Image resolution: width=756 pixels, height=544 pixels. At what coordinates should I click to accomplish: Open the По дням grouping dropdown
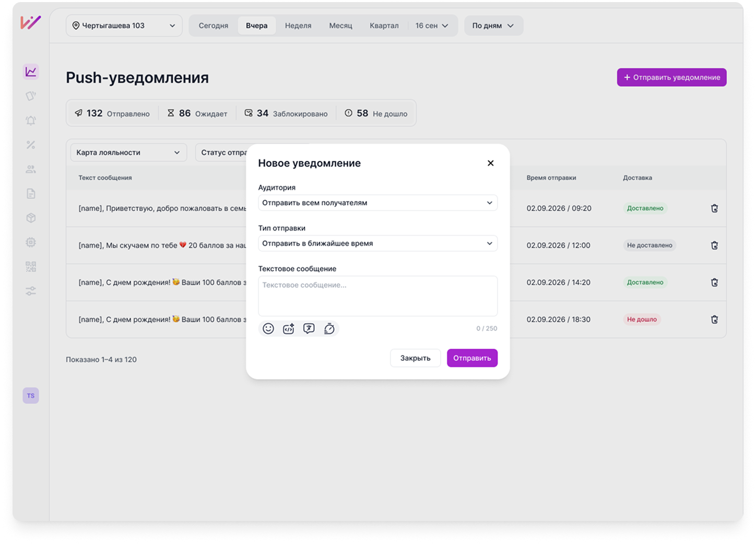493,26
